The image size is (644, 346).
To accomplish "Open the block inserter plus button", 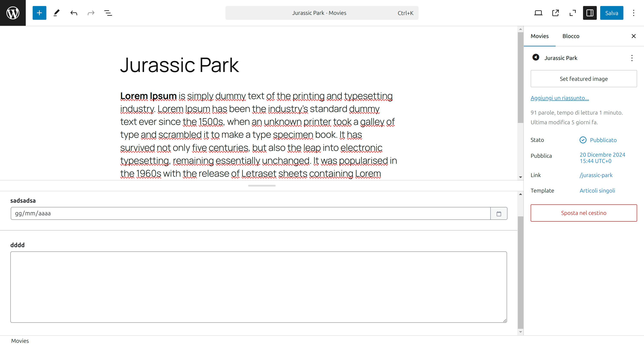I will point(39,13).
